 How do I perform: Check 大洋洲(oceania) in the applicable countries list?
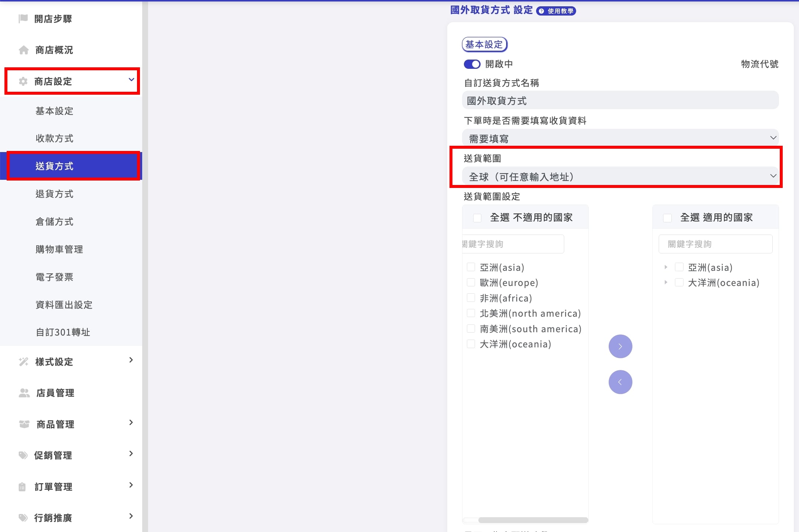tap(679, 283)
